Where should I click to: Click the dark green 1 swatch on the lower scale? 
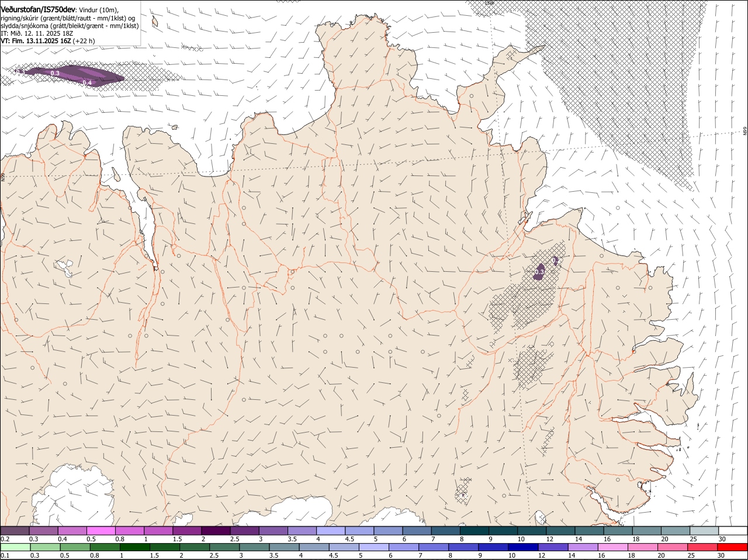(134, 548)
